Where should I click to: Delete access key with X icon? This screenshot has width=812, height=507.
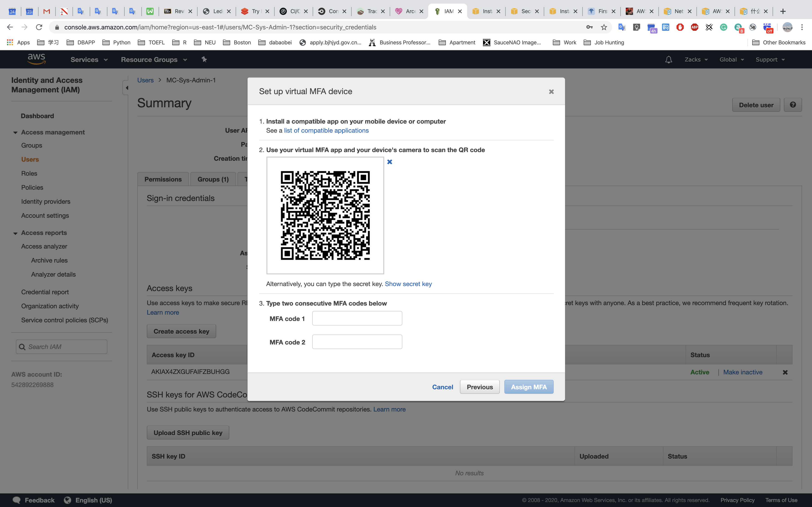[785, 372]
